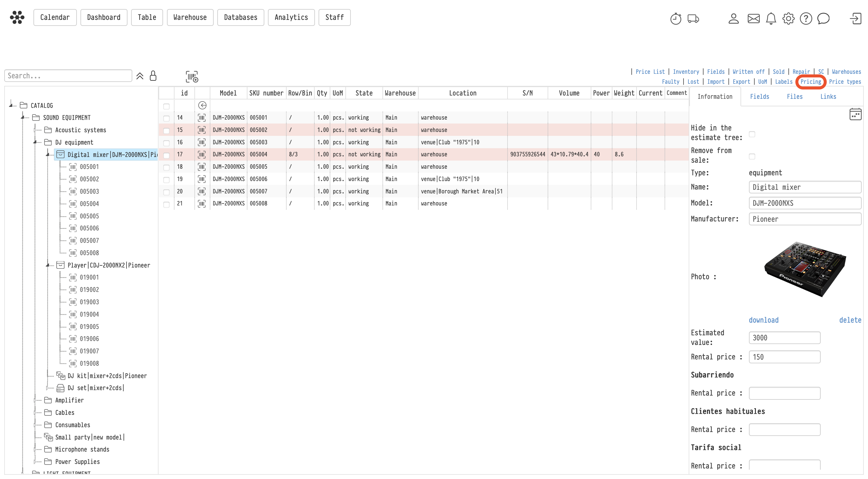Screen dimensions: 868x479
Task: Click the calendar icon in Information panel
Action: point(855,114)
